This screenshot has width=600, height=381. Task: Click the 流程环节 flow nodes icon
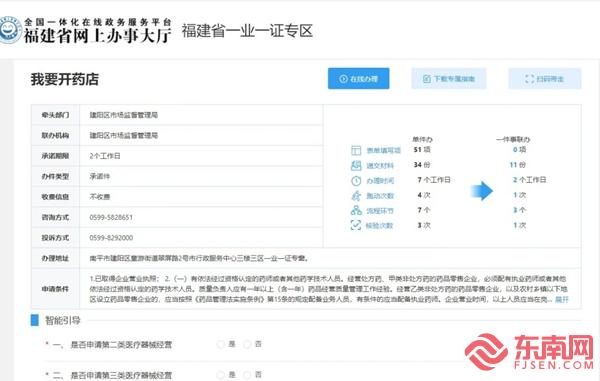point(356,210)
